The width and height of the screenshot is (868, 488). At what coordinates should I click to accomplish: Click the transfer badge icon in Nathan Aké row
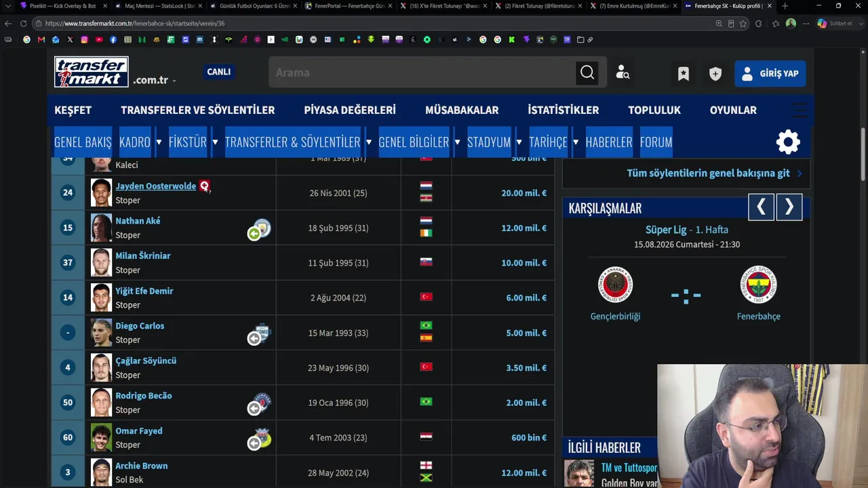(259, 230)
